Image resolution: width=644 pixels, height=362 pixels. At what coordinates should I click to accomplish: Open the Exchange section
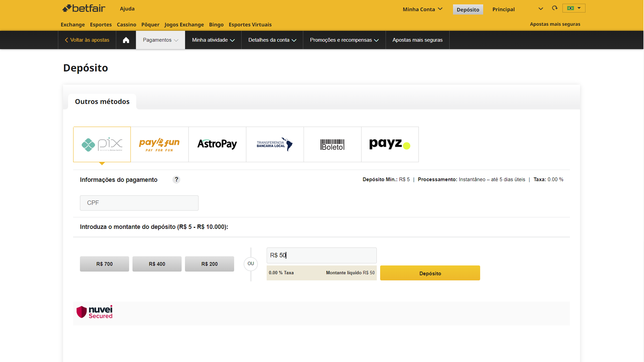(73, 24)
